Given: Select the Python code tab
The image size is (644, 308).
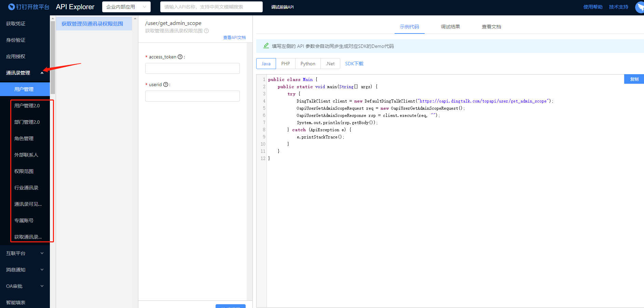Looking at the screenshot, I should point(308,64).
